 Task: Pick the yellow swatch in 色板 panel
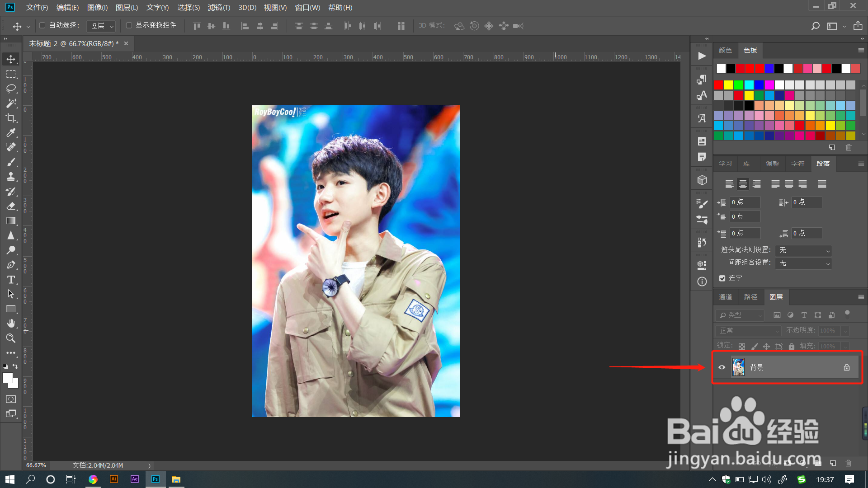coord(729,85)
